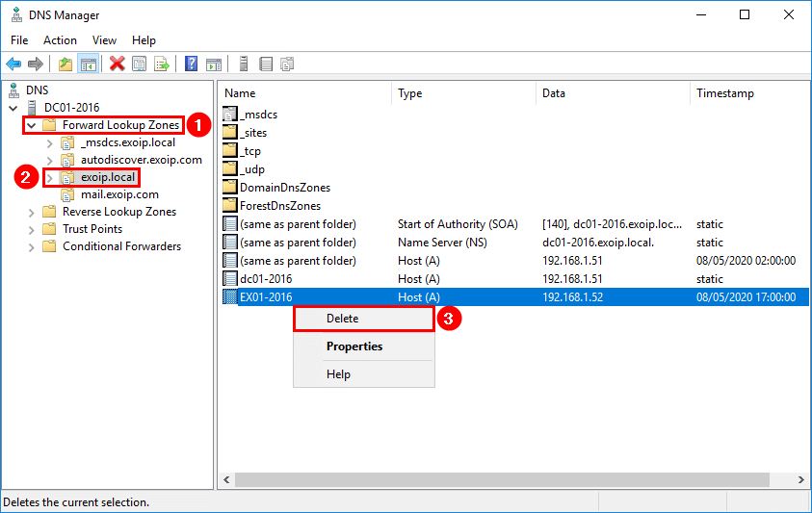The width and height of the screenshot is (812, 513).
Task: Click the DNS root icon in the tree
Action: (14, 90)
